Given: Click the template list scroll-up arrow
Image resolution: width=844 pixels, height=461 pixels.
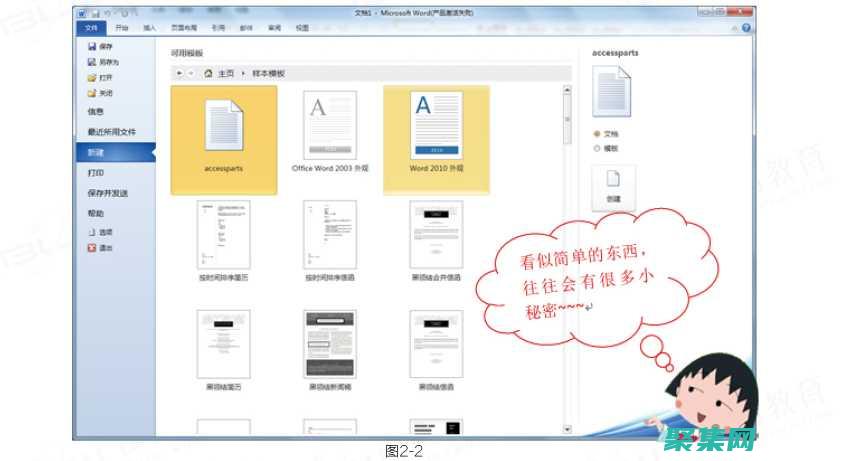Looking at the screenshot, I should pos(567,90).
